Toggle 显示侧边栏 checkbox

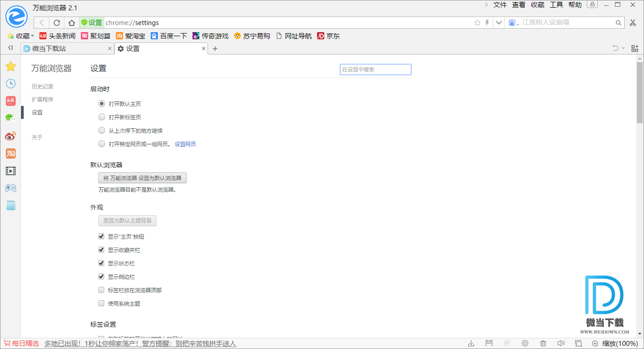102,277
